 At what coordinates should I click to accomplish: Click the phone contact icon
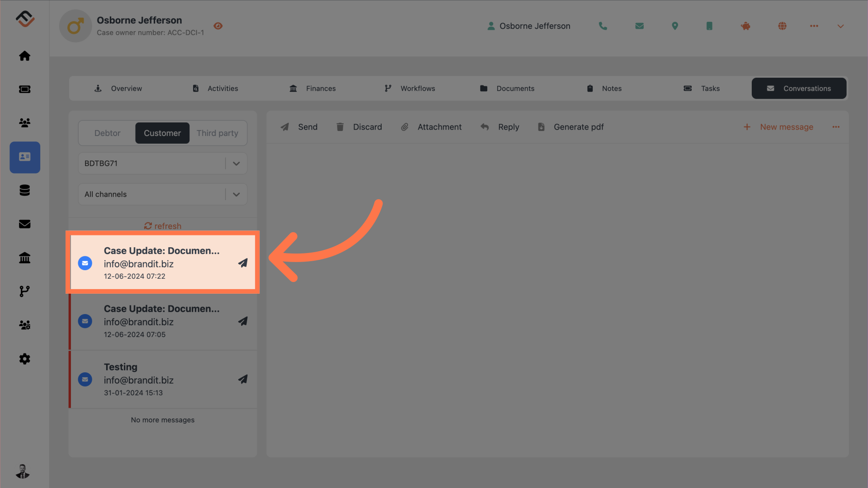point(604,26)
